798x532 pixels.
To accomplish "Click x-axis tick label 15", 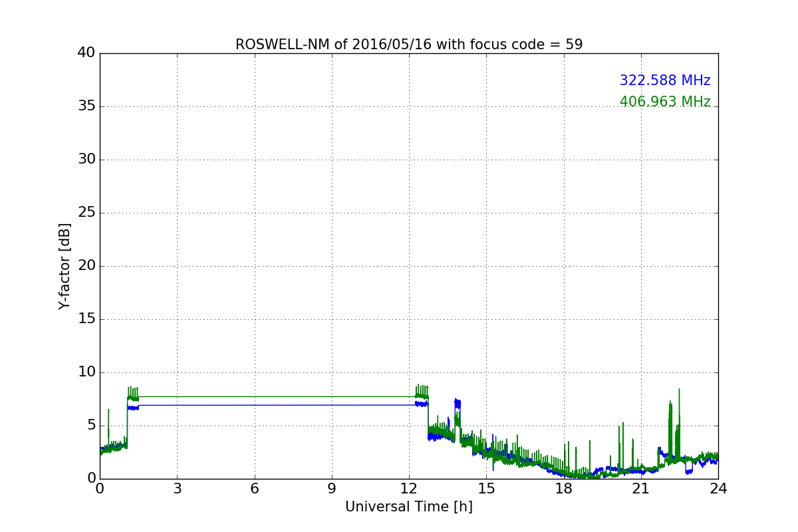I will point(486,489).
